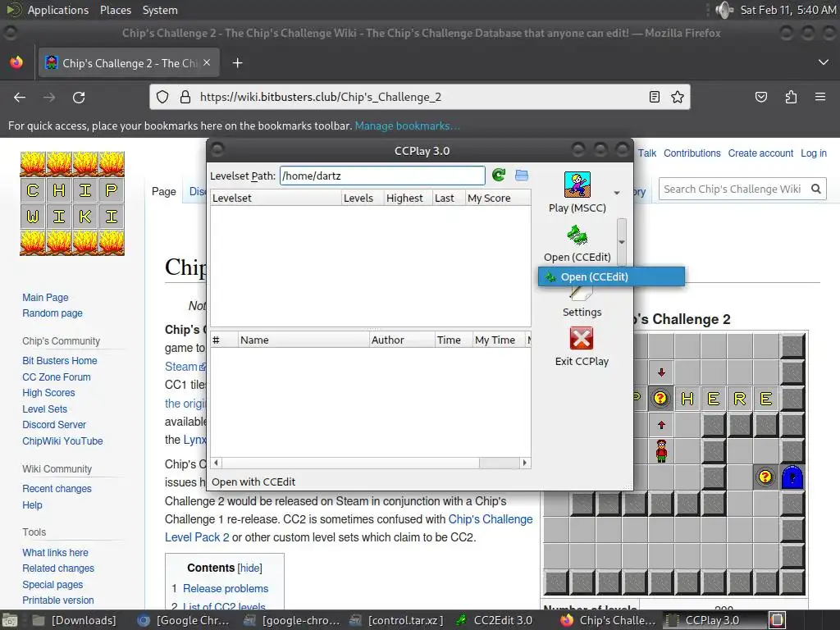This screenshot has width=840, height=630.
Task: Open Random page link
Action: pyautogui.click(x=52, y=313)
